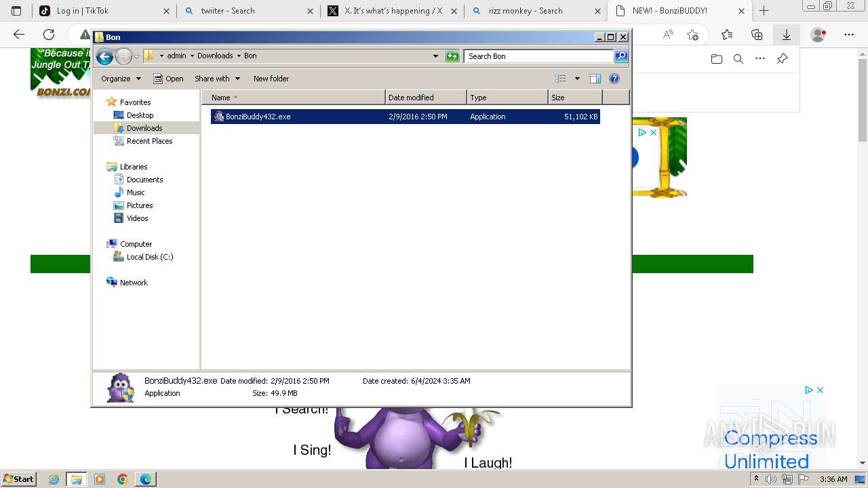Image resolution: width=868 pixels, height=488 pixels.
Task: Click the Explorer Forward arrow button
Action: tap(123, 57)
